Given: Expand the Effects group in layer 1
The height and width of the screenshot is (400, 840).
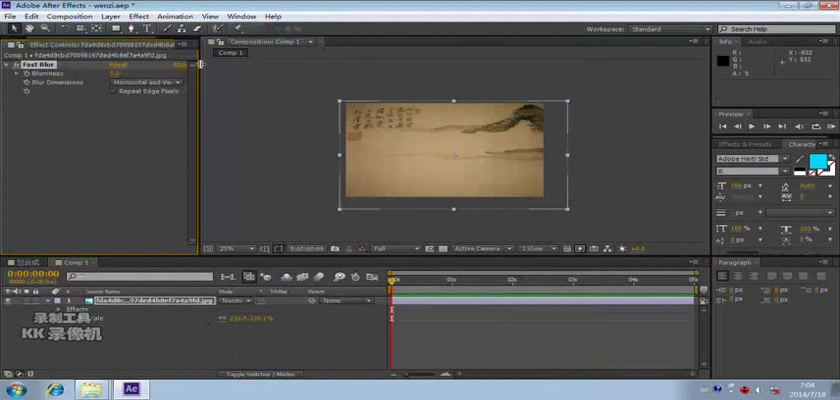Looking at the screenshot, I should pos(58,310).
